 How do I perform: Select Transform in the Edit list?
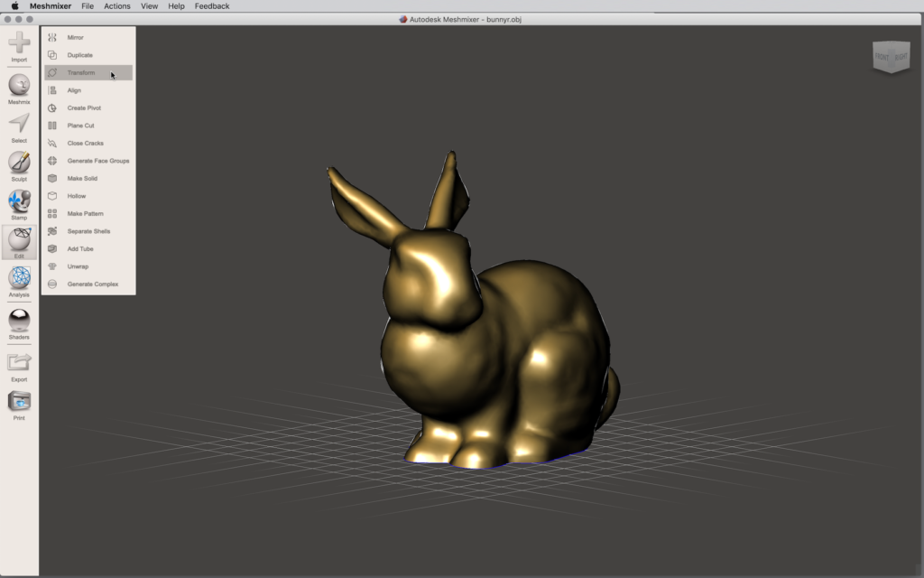coord(81,73)
